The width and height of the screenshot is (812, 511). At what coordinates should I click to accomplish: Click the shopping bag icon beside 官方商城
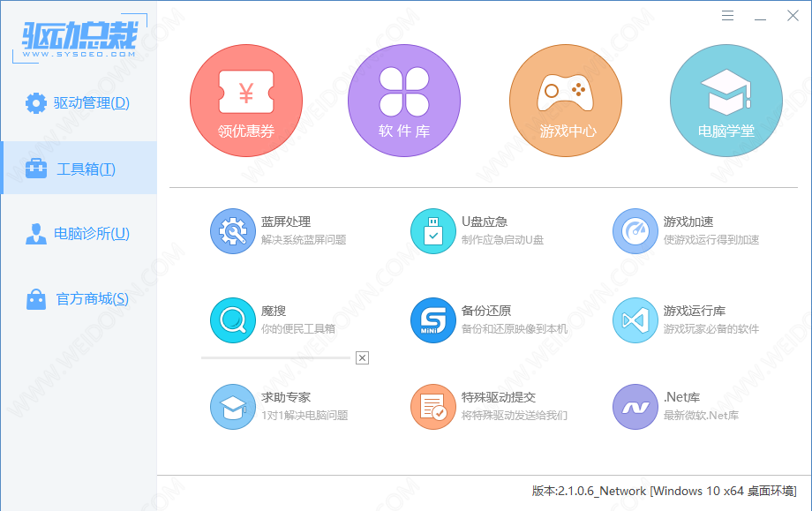(x=35, y=298)
